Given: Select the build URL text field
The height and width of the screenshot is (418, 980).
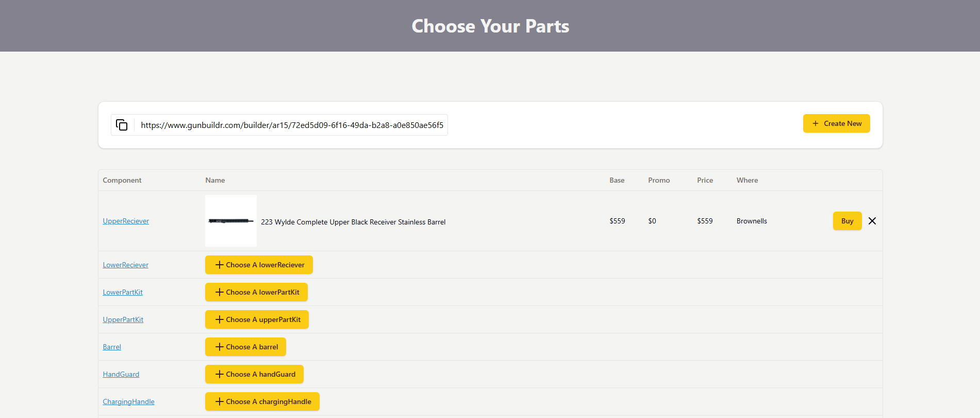Looking at the screenshot, I should click(x=291, y=125).
